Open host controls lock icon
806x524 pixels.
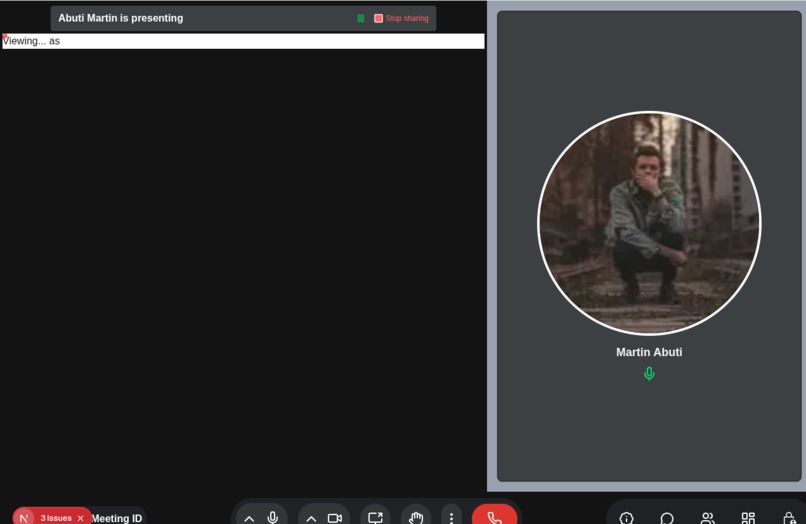pos(789,518)
